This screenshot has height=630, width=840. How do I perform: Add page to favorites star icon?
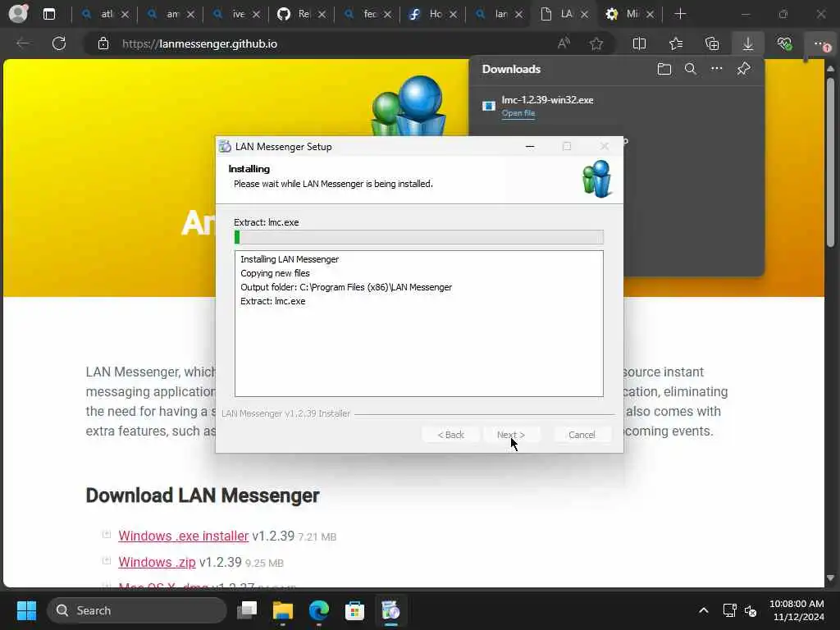596,43
